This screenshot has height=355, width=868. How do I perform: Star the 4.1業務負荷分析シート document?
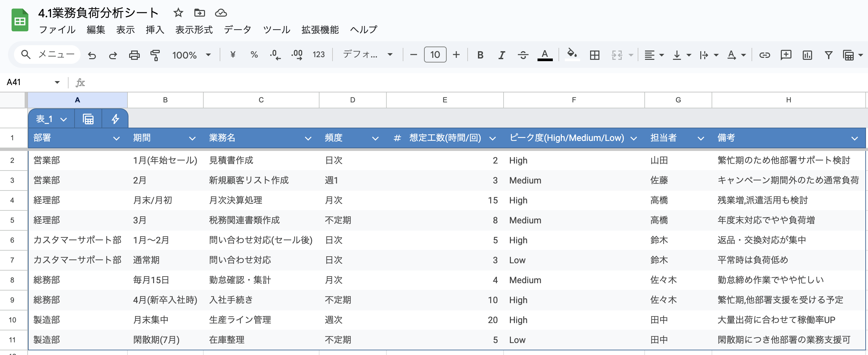click(178, 13)
